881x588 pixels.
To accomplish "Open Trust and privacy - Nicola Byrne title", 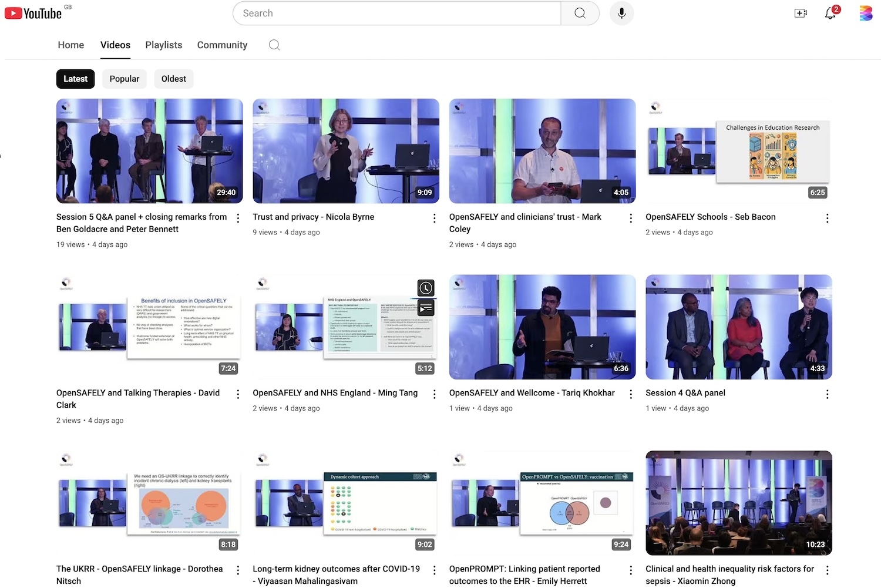I will (313, 217).
